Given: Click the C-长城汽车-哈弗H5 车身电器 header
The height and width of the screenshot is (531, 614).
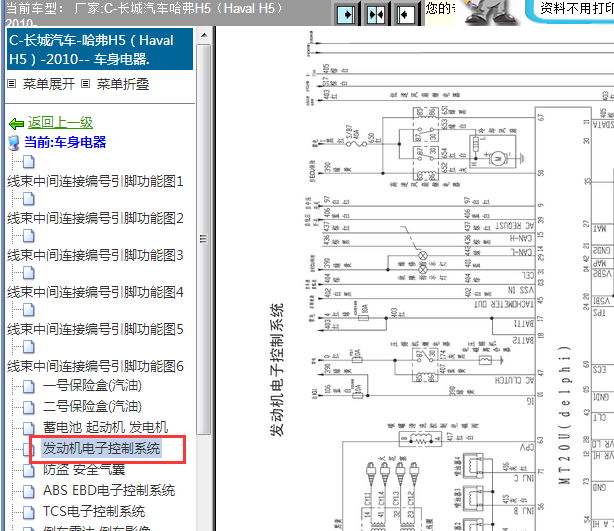Looking at the screenshot, I should (100, 49).
